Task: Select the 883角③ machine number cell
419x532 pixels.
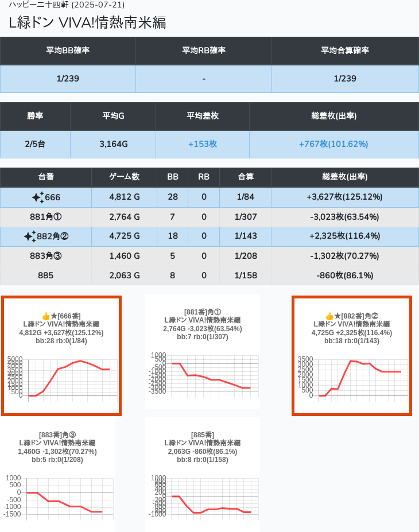Action: pyautogui.click(x=46, y=256)
